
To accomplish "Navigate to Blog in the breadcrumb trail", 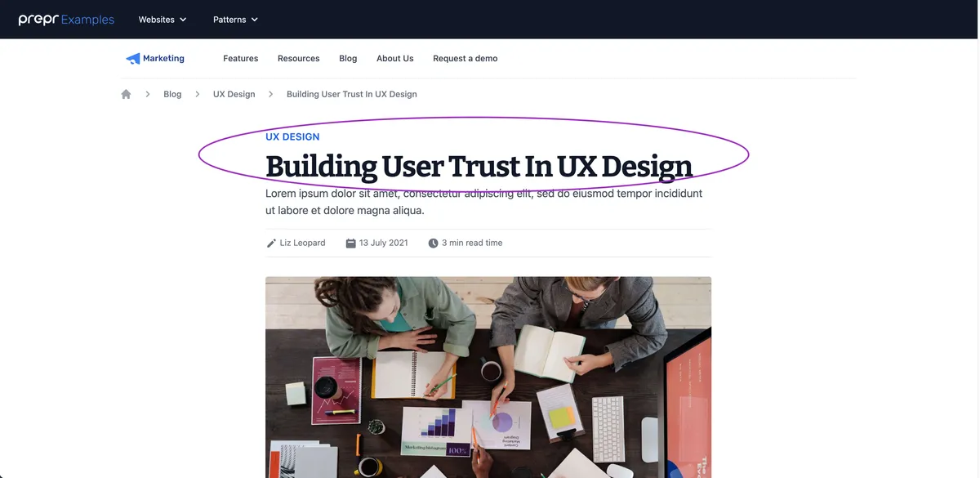I will [x=172, y=94].
